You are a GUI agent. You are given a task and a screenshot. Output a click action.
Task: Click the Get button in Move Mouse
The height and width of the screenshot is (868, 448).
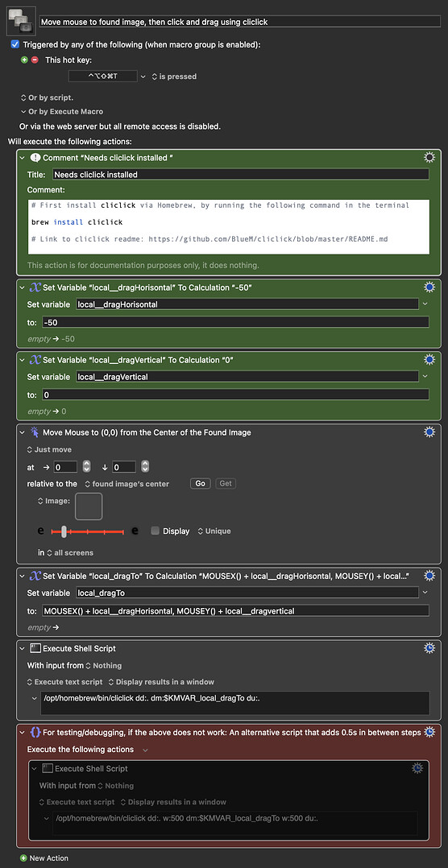(x=226, y=484)
